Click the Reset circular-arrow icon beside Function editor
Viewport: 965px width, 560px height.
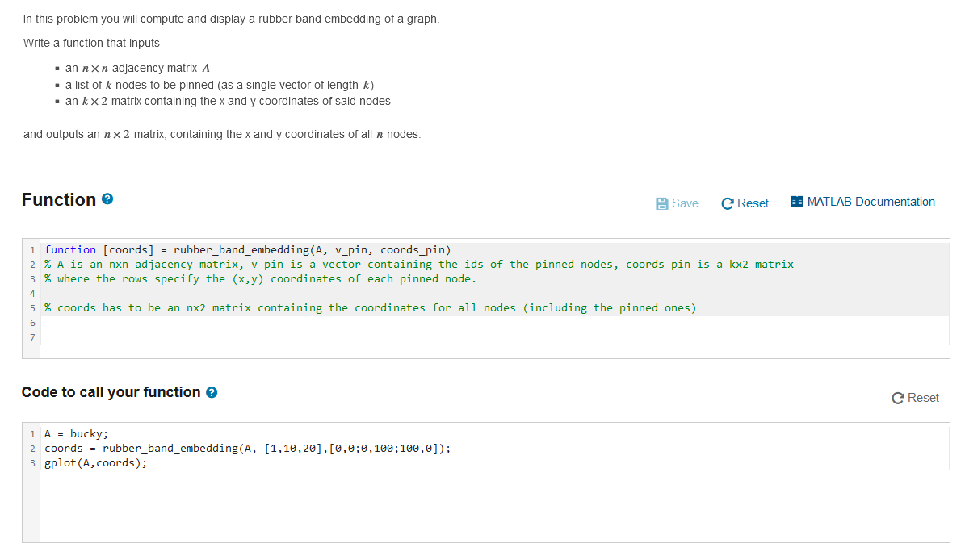tap(727, 203)
